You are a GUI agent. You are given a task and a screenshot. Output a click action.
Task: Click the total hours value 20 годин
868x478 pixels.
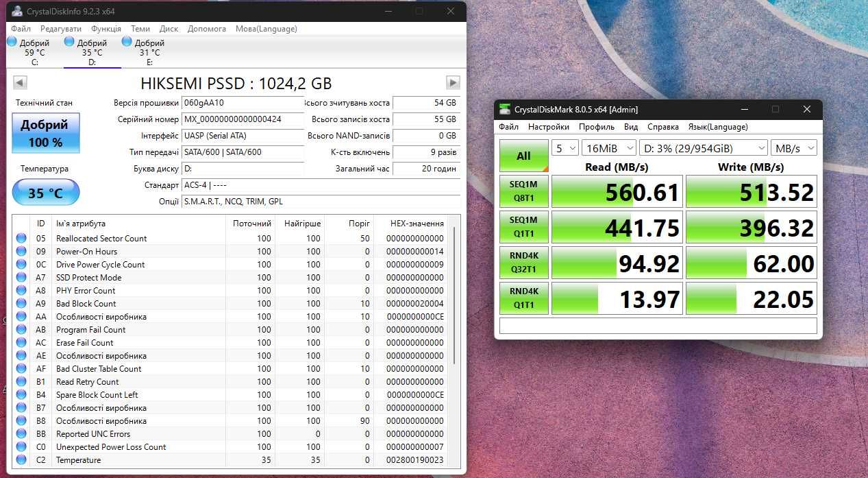coord(425,169)
